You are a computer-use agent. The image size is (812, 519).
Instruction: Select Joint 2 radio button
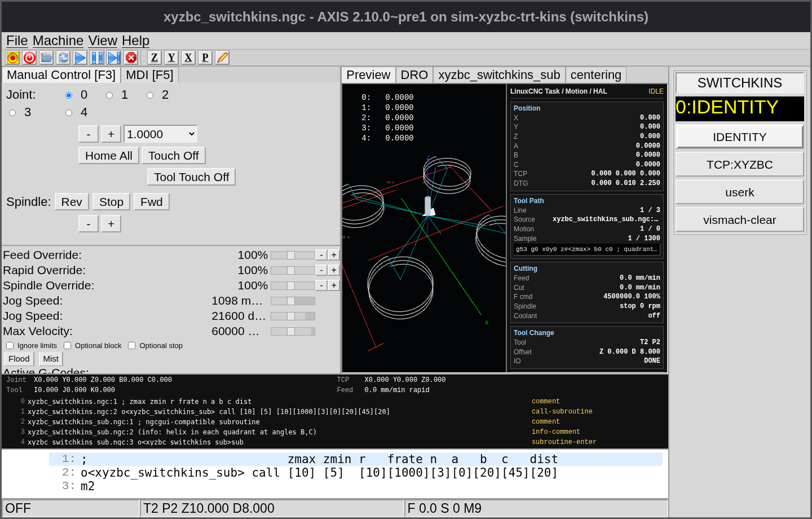coord(150,95)
